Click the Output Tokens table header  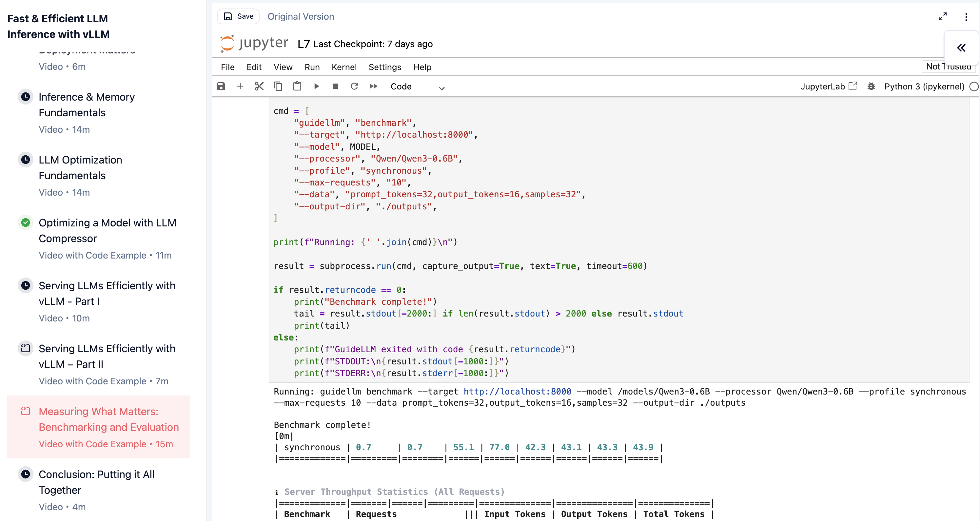(x=594, y=514)
